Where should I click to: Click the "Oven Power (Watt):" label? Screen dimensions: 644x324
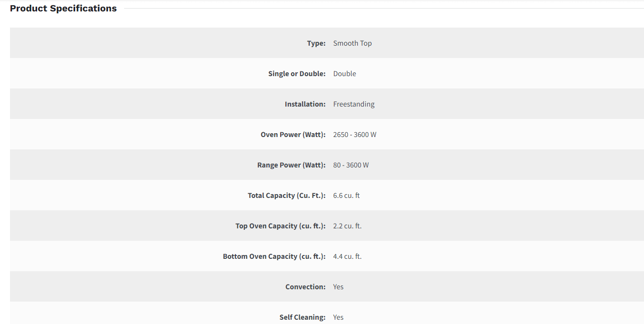coord(293,135)
